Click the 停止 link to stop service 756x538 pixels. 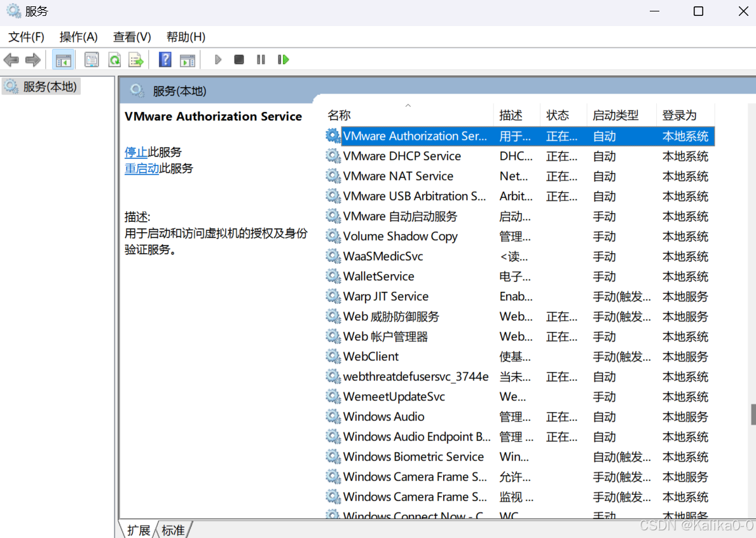136,153
